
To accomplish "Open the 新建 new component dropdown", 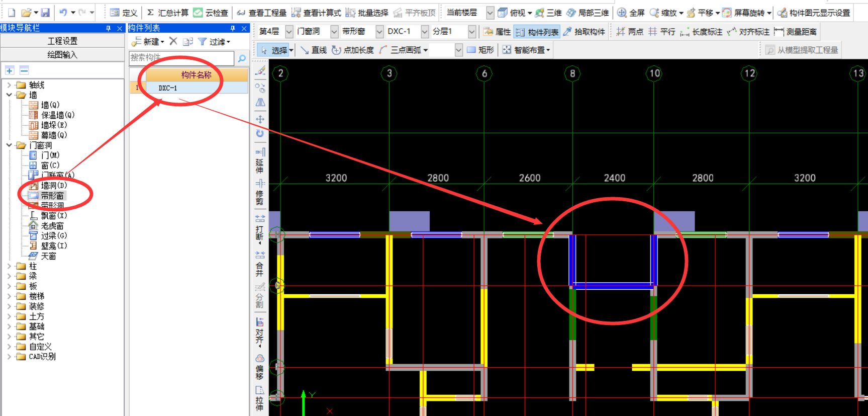I will (x=162, y=42).
